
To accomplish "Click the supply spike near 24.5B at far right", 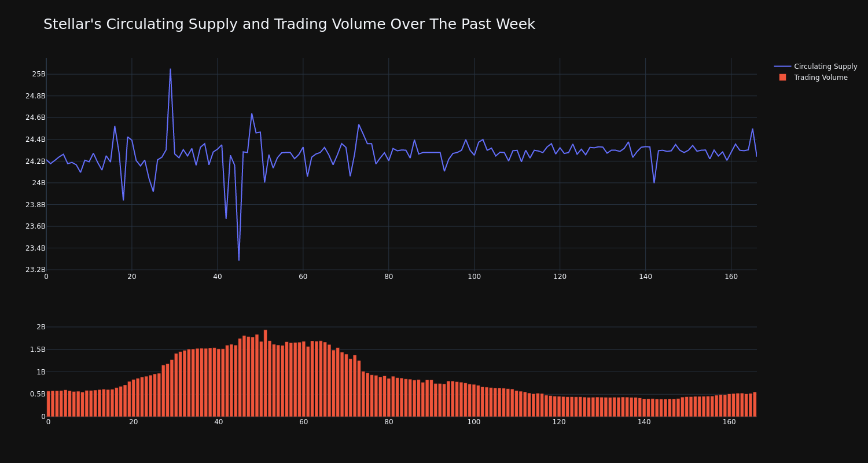I will click(752, 129).
